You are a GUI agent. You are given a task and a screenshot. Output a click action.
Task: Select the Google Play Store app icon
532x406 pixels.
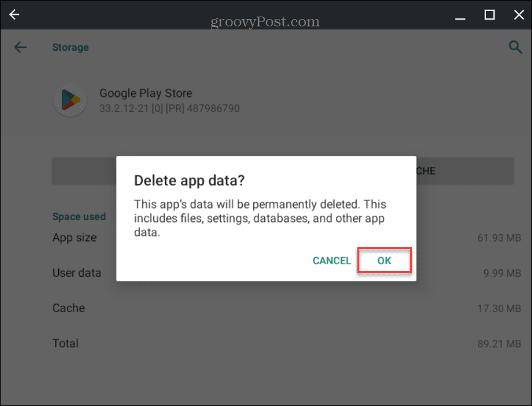point(70,100)
